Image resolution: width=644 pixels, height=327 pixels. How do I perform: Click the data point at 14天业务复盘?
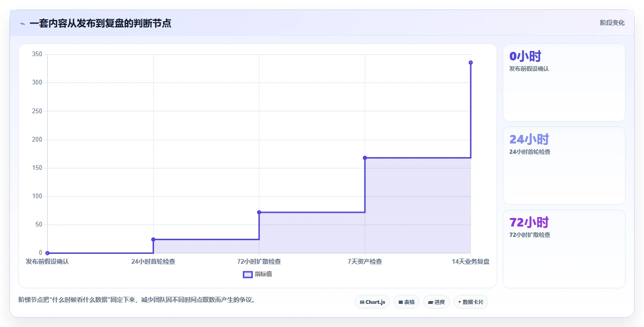click(x=471, y=63)
